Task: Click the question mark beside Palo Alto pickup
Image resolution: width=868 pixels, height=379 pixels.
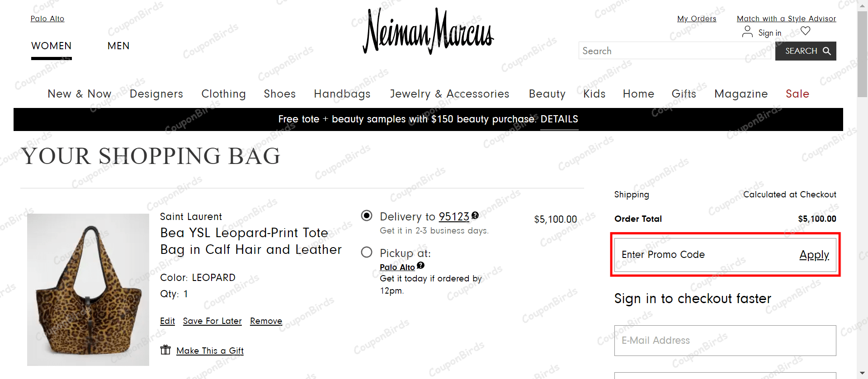Action: pyautogui.click(x=420, y=266)
